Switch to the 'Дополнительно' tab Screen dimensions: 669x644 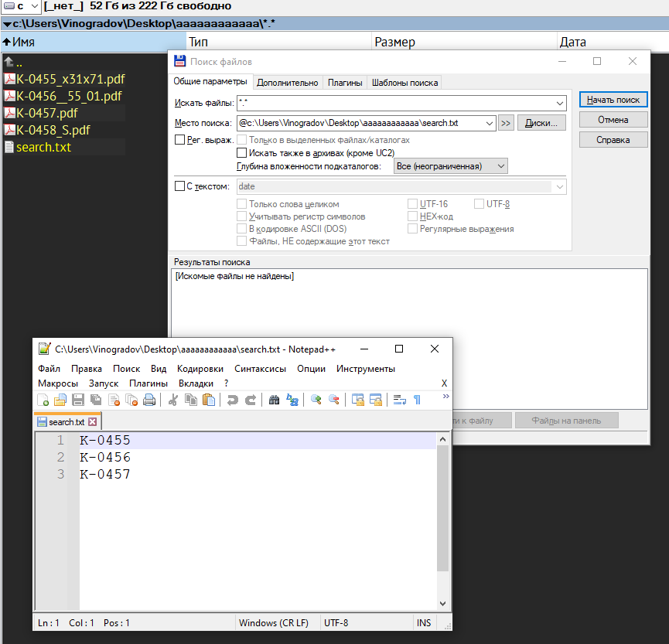pos(287,83)
